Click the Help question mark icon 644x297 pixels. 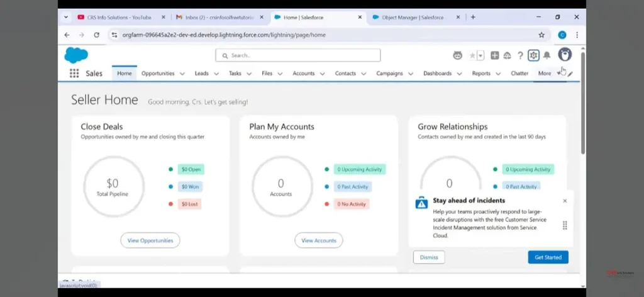pyautogui.click(x=520, y=55)
